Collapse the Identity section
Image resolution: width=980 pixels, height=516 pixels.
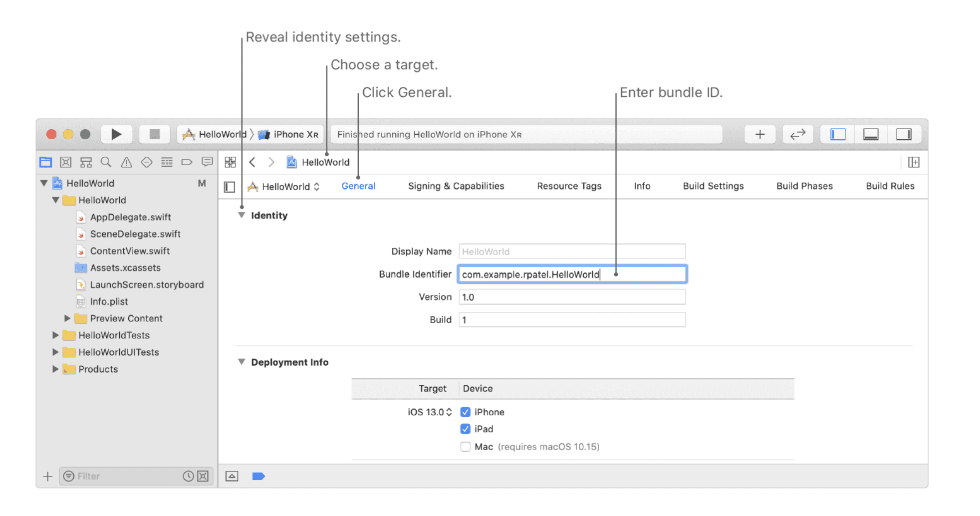coord(242,216)
